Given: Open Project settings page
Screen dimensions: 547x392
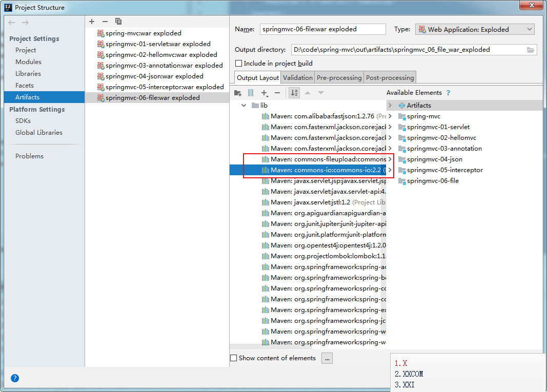Looking at the screenshot, I should tap(26, 50).
